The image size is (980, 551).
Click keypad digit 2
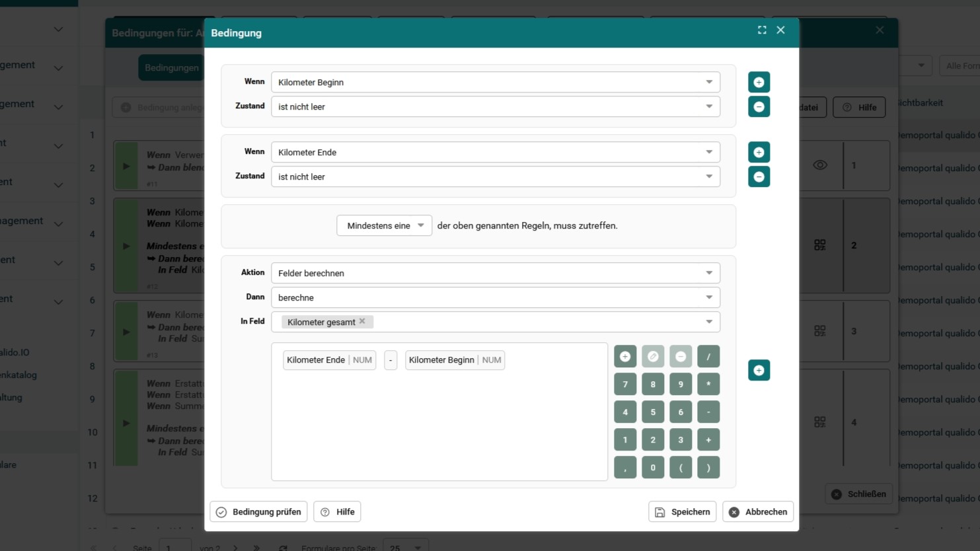click(x=653, y=439)
